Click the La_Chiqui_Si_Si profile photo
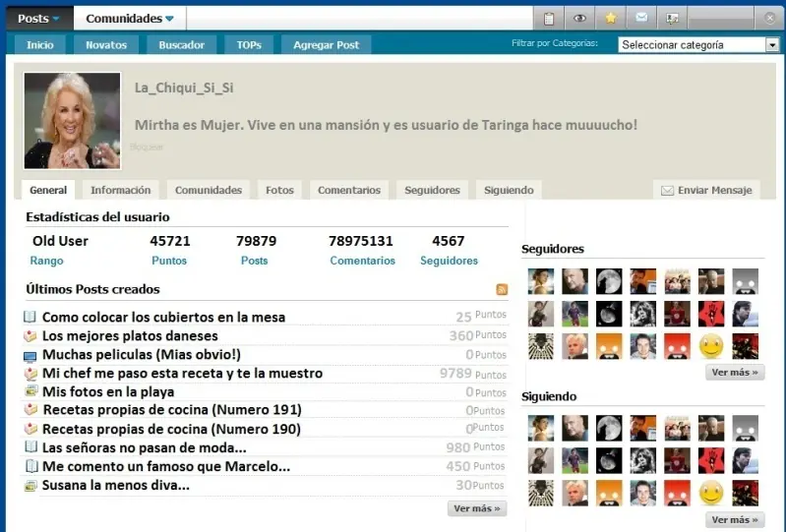Viewport: 786px width, 532px height. coord(72,121)
